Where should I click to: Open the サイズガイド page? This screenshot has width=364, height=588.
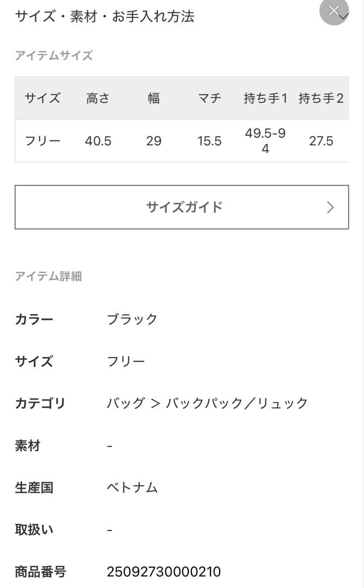pos(182,207)
